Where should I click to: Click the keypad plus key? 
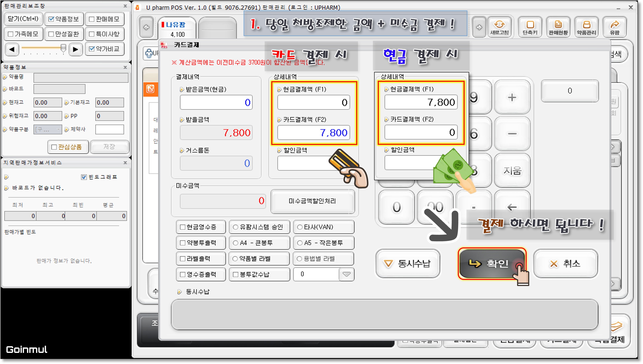pyautogui.click(x=512, y=97)
